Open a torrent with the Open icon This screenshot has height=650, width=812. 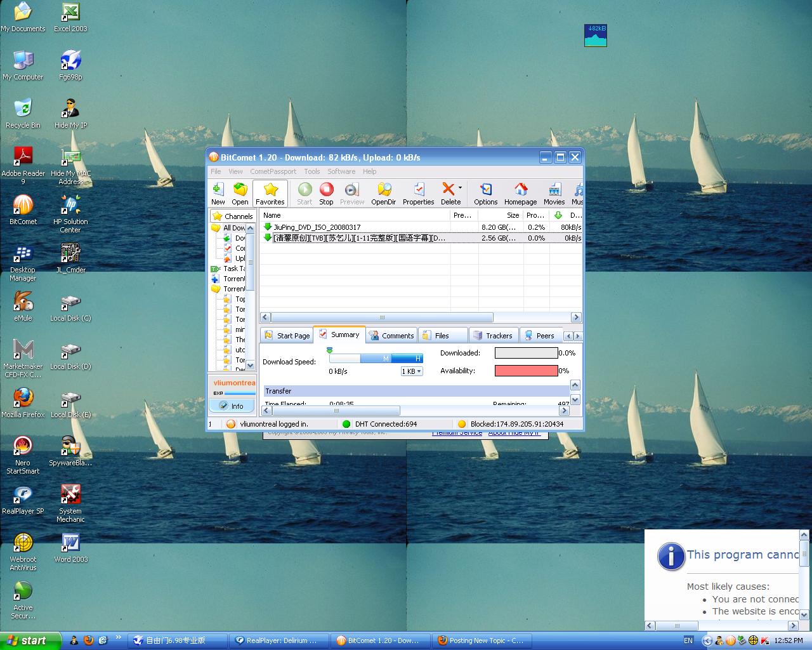pyautogui.click(x=240, y=194)
